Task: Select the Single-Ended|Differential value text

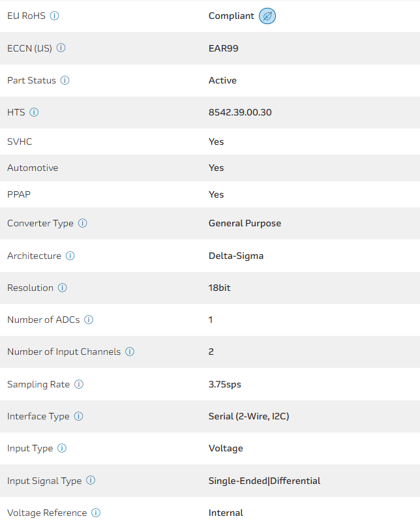Action: point(264,481)
